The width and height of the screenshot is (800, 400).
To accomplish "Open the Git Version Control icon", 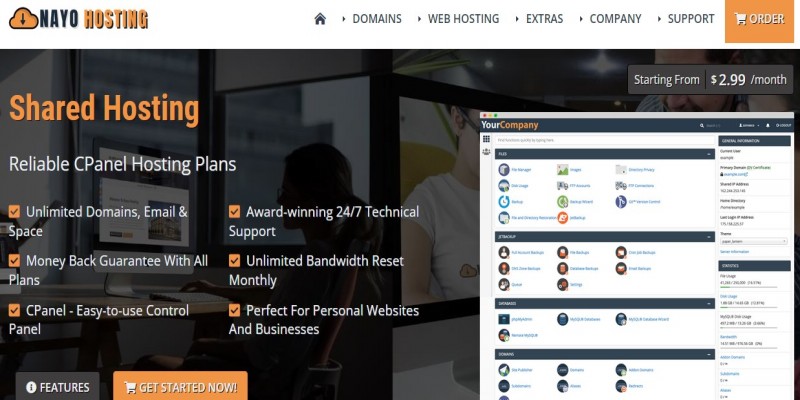I will 621,202.
